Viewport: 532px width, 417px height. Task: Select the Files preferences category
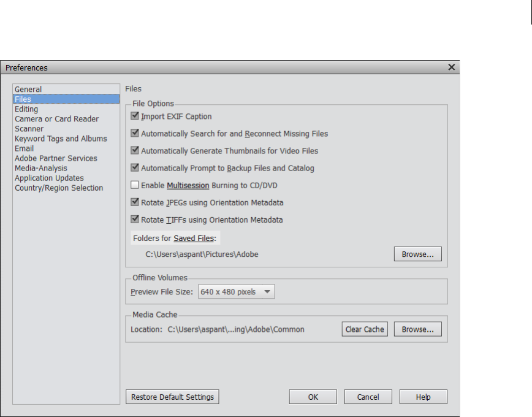[x=66, y=99]
